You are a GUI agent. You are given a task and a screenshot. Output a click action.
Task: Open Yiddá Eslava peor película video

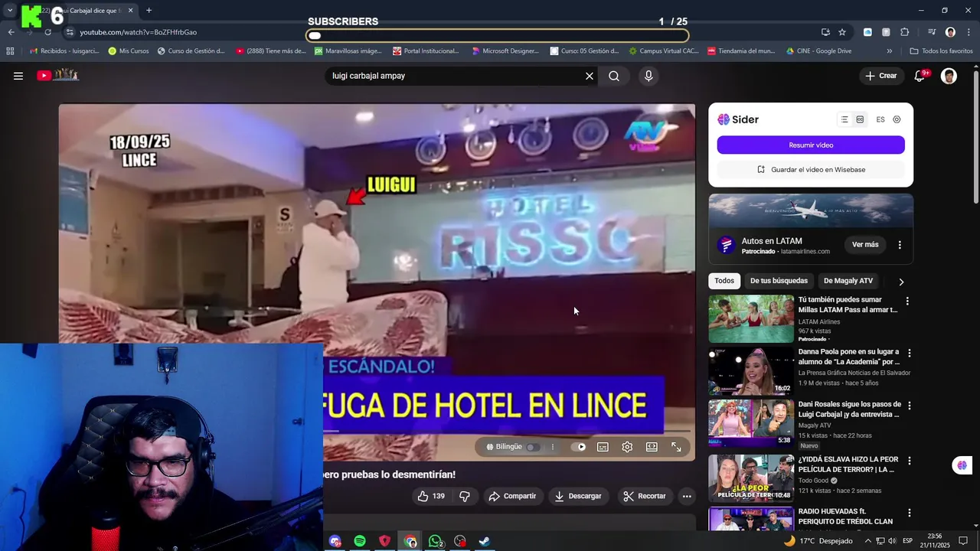coord(751,478)
